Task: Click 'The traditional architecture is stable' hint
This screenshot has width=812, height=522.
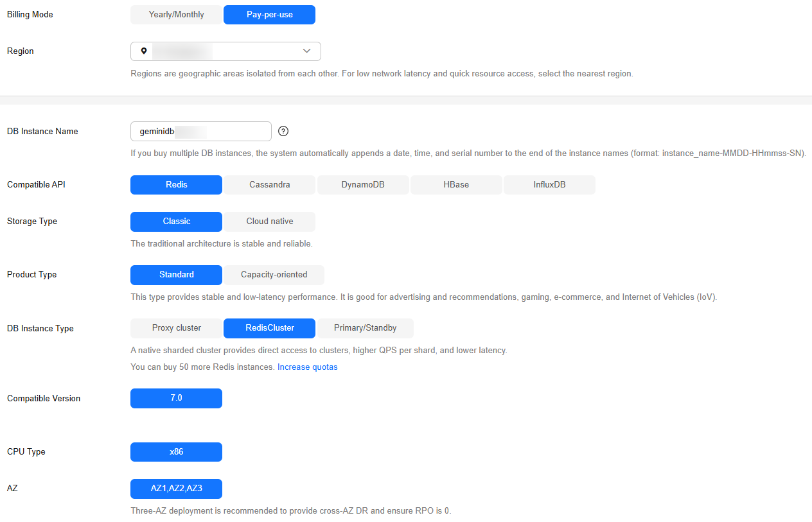Action: pyautogui.click(x=222, y=244)
